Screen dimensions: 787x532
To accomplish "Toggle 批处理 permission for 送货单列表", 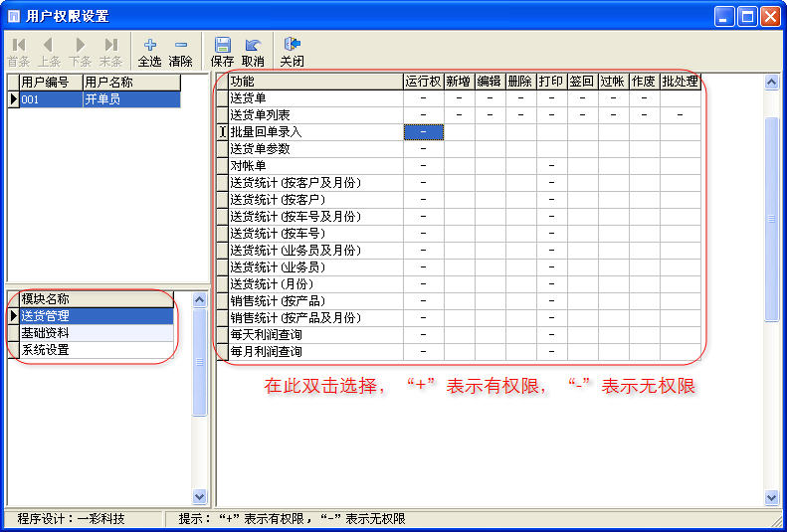I will (681, 115).
